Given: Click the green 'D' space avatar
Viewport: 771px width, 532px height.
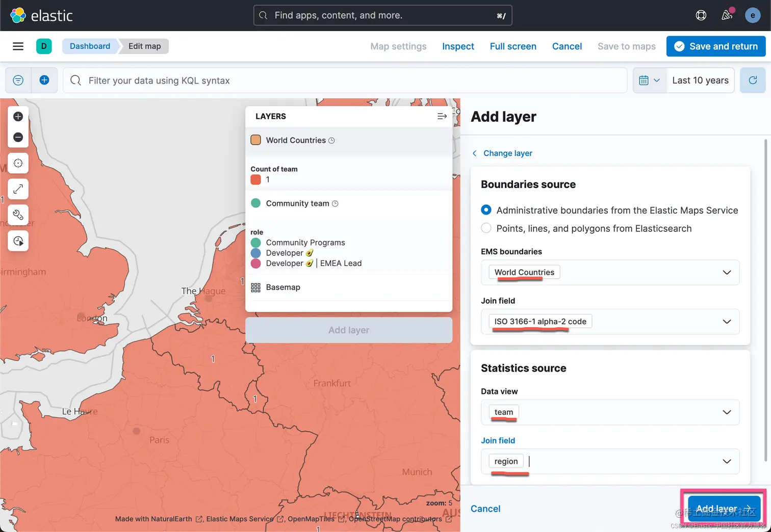Looking at the screenshot, I should tap(44, 46).
